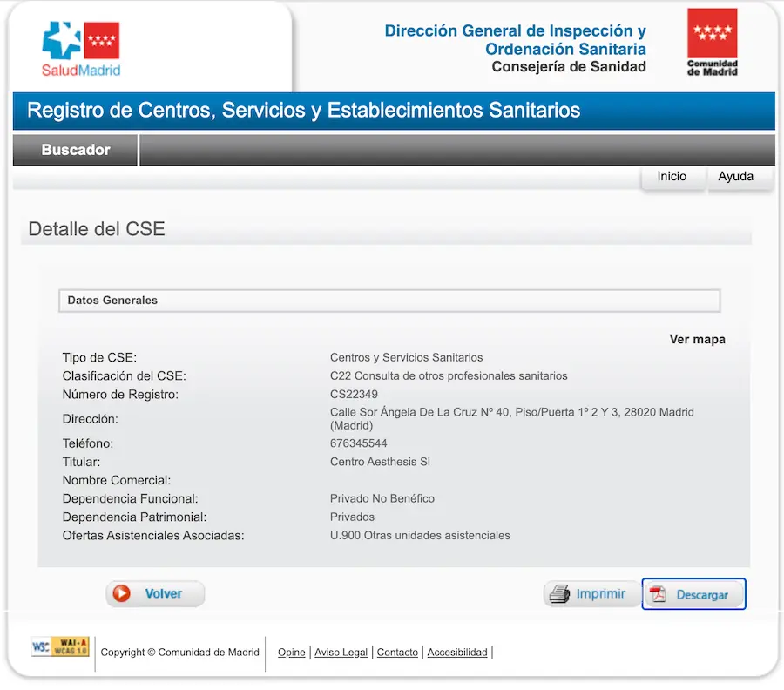Go to Inicio tab
The image size is (784, 690).
click(x=672, y=177)
